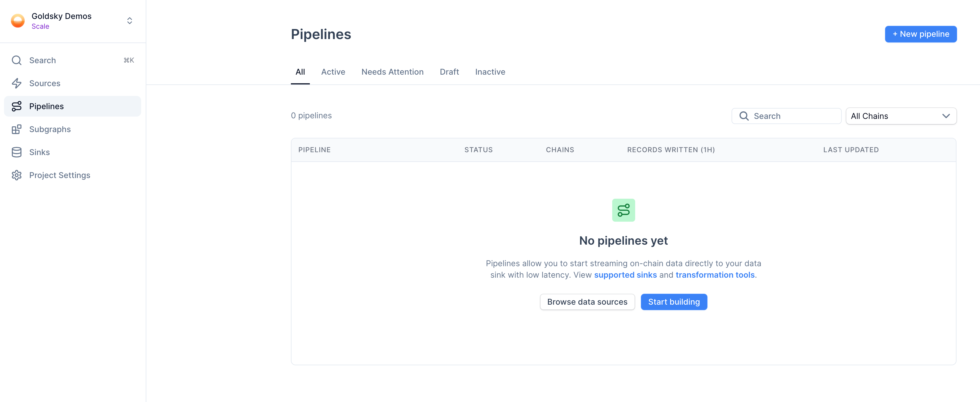The height and width of the screenshot is (402, 980).
Task: Click the Search magnifier icon in sidebar
Action: click(17, 60)
